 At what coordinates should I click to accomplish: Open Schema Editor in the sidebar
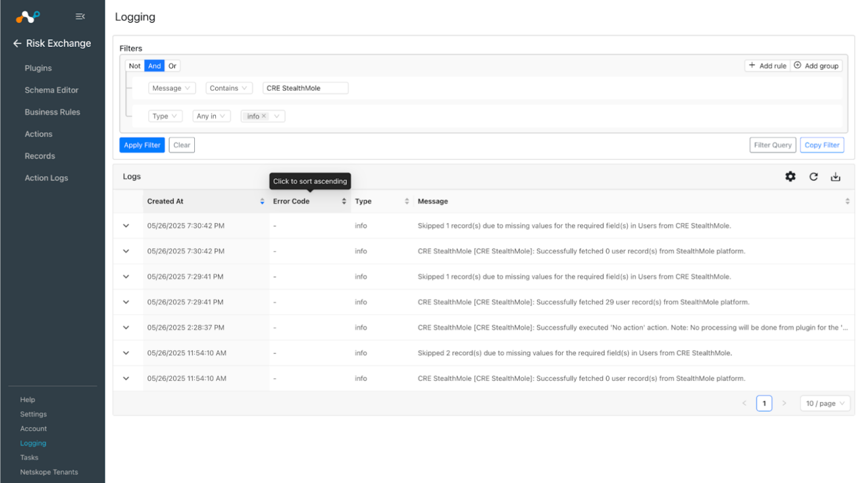(51, 90)
